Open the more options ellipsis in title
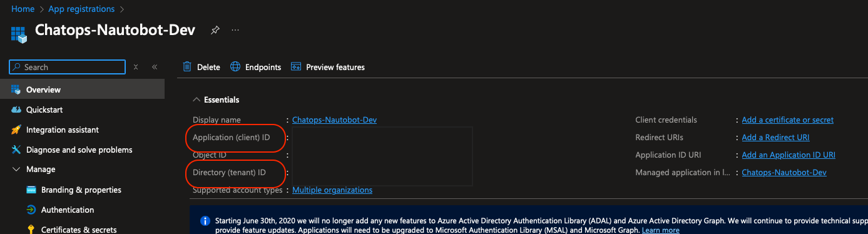 click(235, 30)
